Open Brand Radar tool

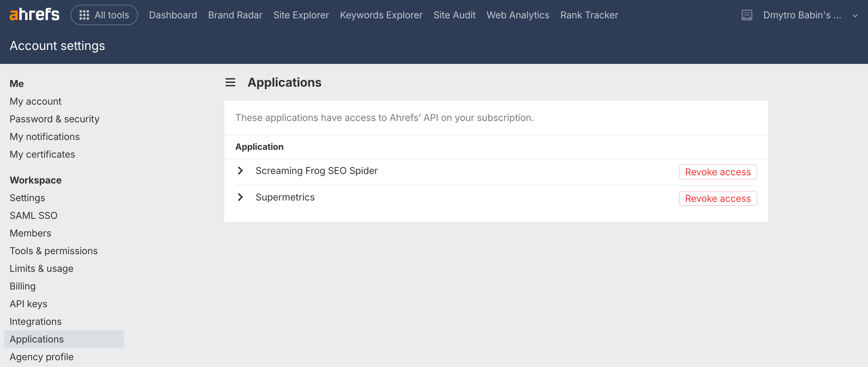tap(235, 15)
